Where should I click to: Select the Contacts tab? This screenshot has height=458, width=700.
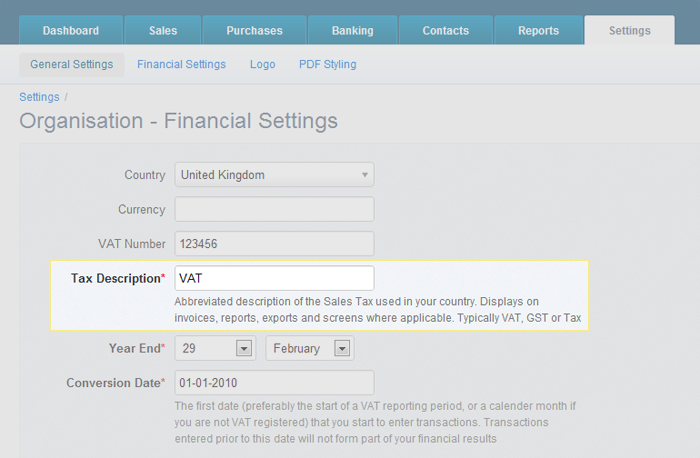(x=446, y=30)
